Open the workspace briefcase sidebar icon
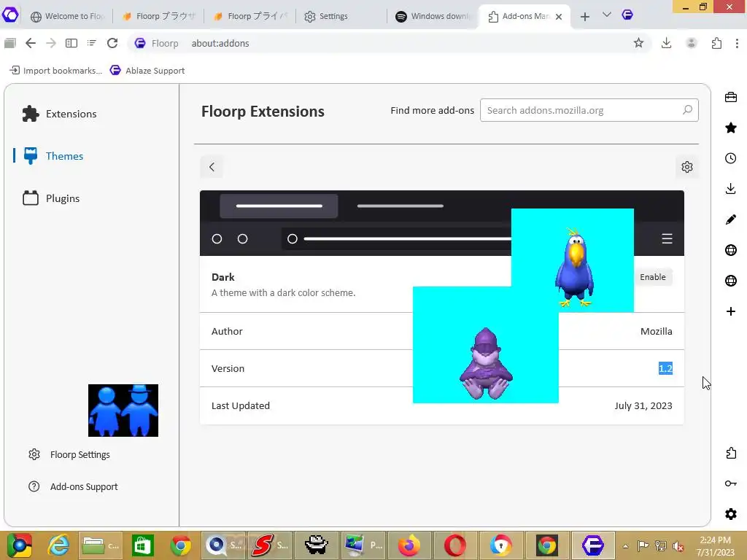The width and height of the screenshot is (747, 560). [x=731, y=97]
